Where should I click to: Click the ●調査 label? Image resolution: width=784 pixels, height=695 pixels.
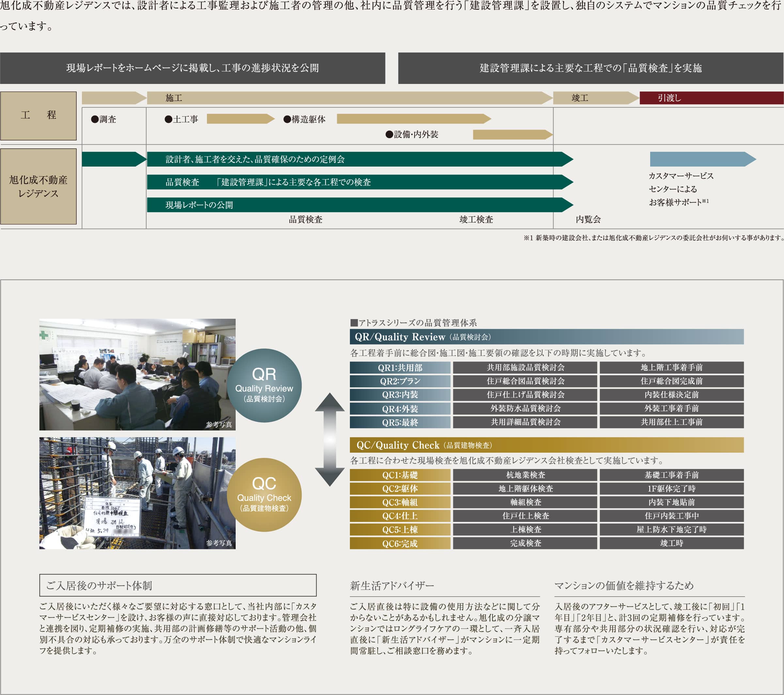click(x=103, y=119)
